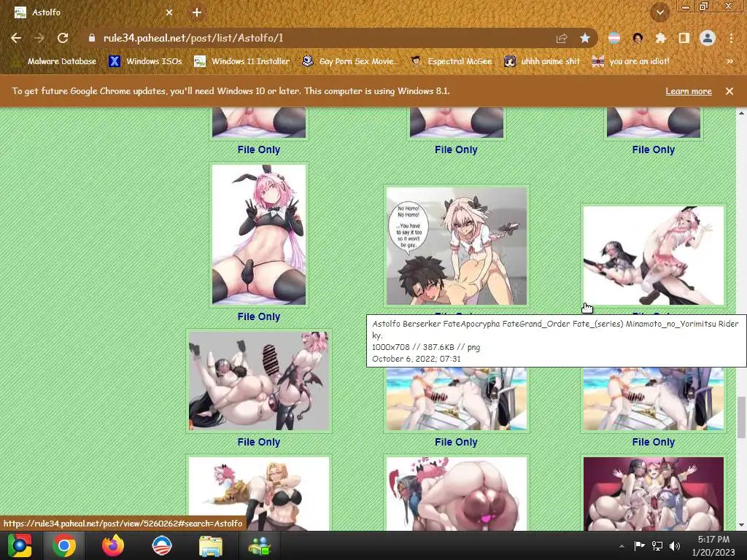747x560 pixels.
Task: Open the Chrome profile avatar menu
Action: tap(708, 38)
